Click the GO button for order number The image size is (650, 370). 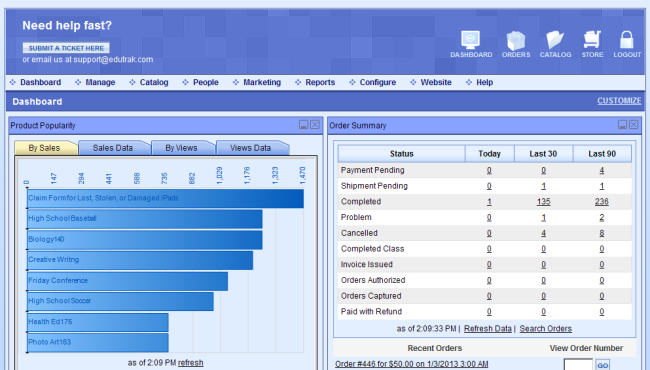point(603,365)
